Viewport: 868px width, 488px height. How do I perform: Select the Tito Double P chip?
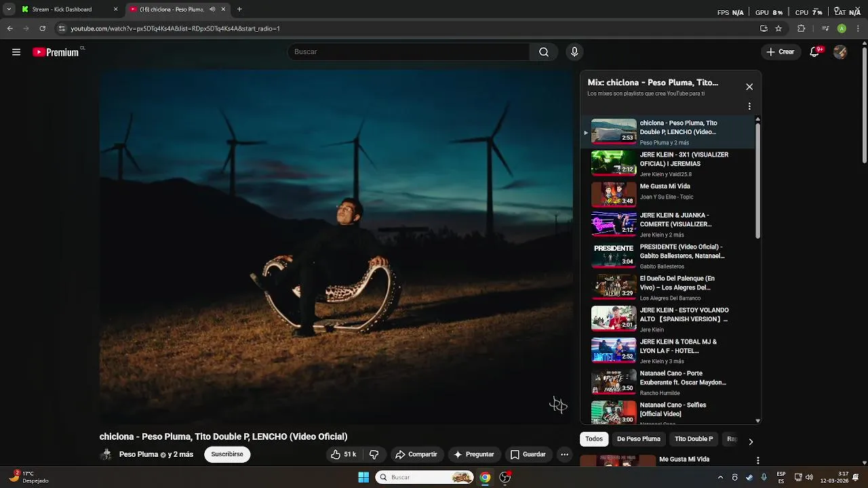coord(694,439)
